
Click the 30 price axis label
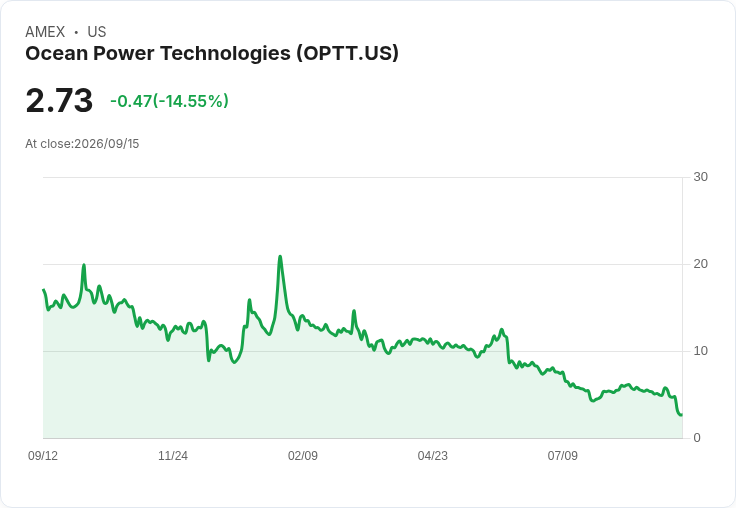tap(700, 177)
